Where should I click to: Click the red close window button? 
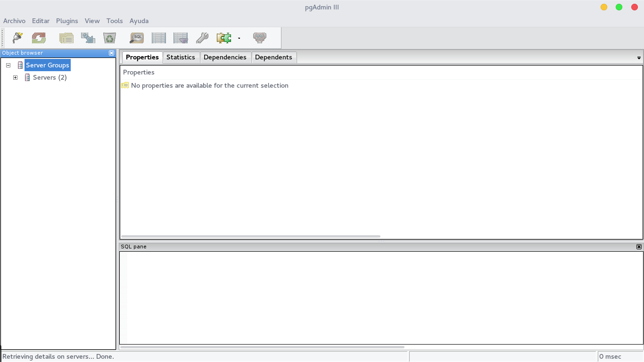coord(634,7)
